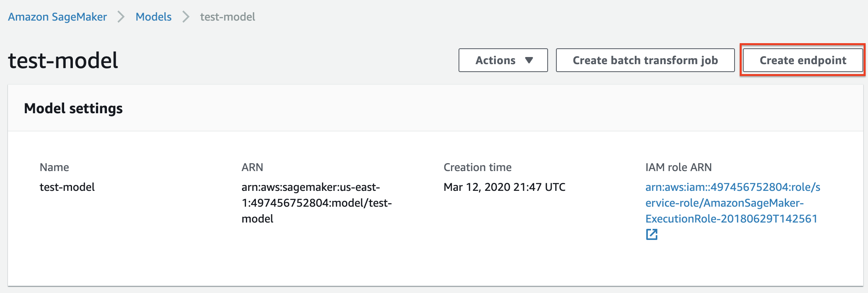
Task: Navigate to the Models breadcrumb
Action: click(x=153, y=17)
